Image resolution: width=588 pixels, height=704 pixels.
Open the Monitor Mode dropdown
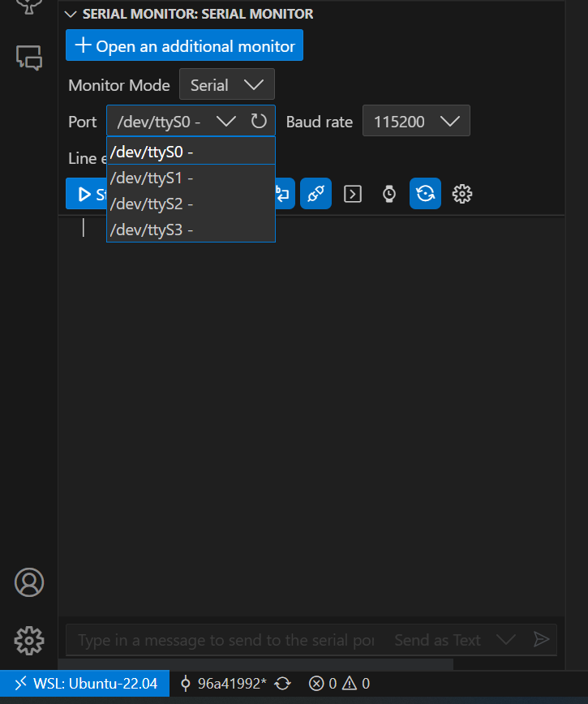pos(226,84)
